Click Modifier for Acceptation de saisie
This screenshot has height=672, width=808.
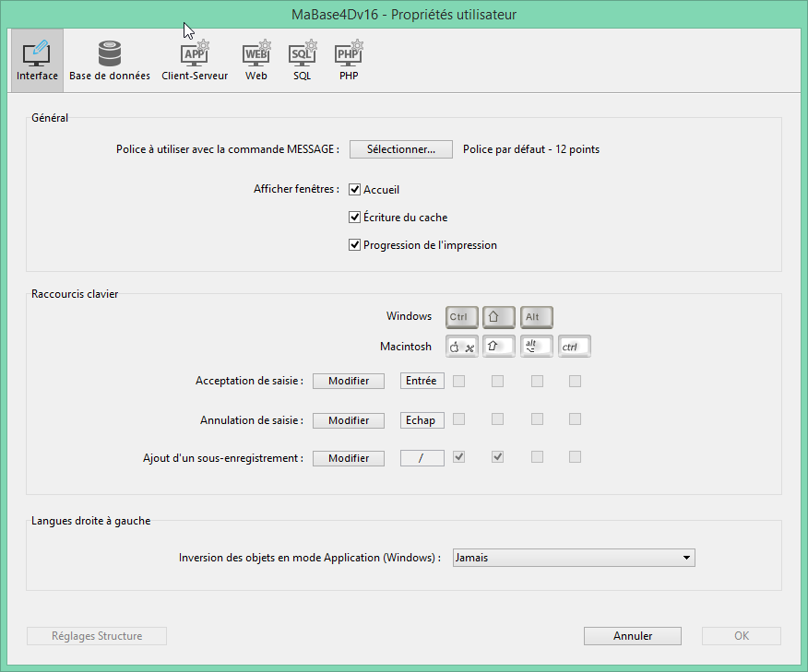[349, 381]
